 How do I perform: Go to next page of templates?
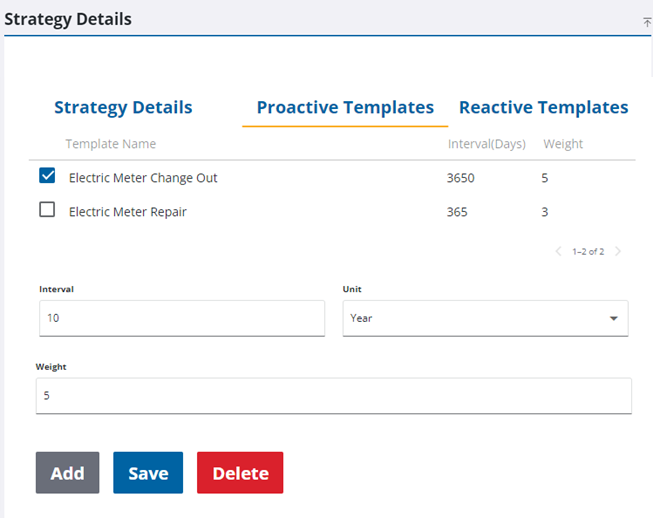[x=618, y=252]
